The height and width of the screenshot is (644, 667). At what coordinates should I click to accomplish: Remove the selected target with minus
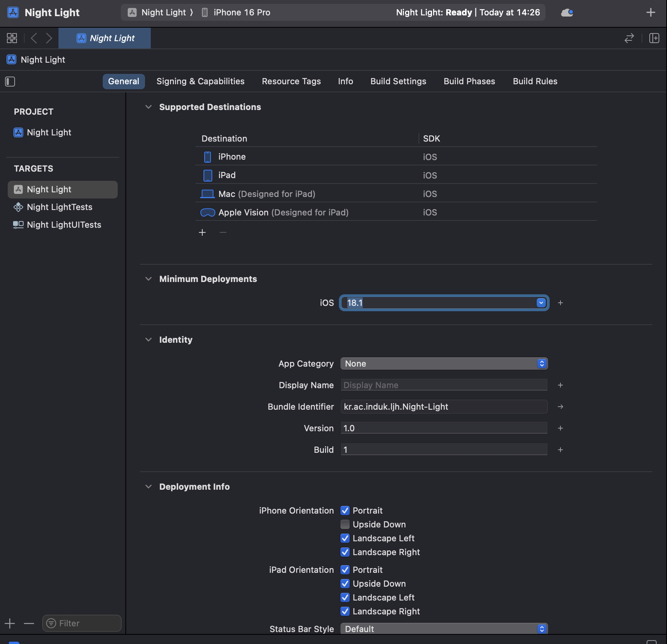[x=29, y=623]
